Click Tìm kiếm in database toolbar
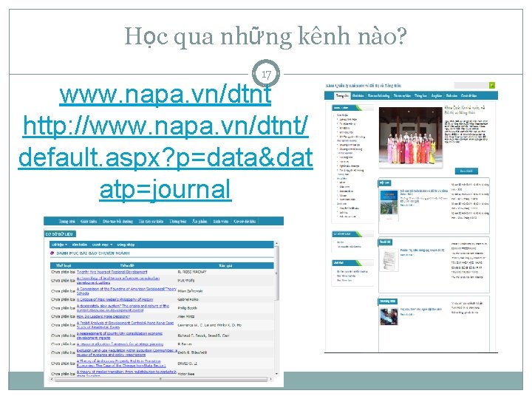The width and height of the screenshot is (532, 399). 80,245
